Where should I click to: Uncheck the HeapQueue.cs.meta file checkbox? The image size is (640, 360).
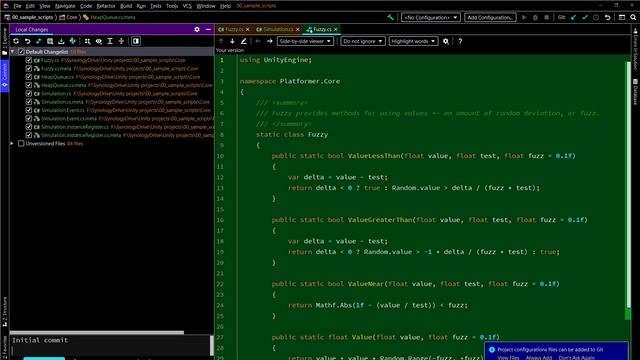pos(29,85)
